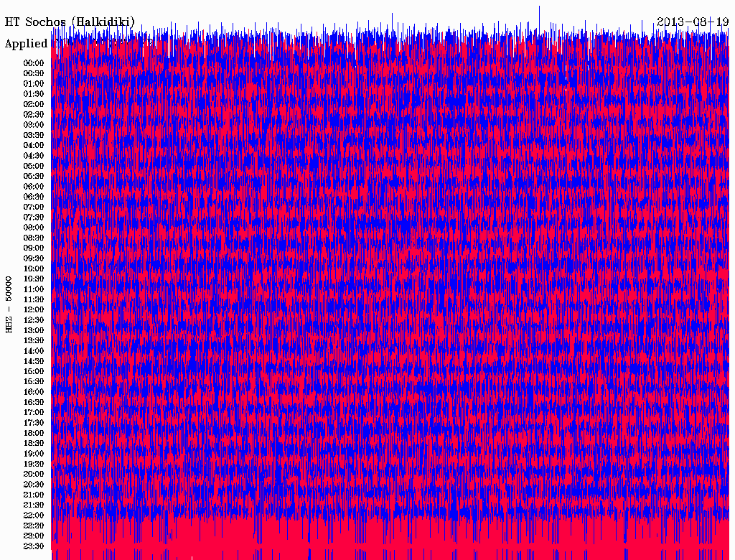Image resolution: width=735 pixels, height=560 pixels.
Task: Select the 02:00 time label
Action: [33, 105]
